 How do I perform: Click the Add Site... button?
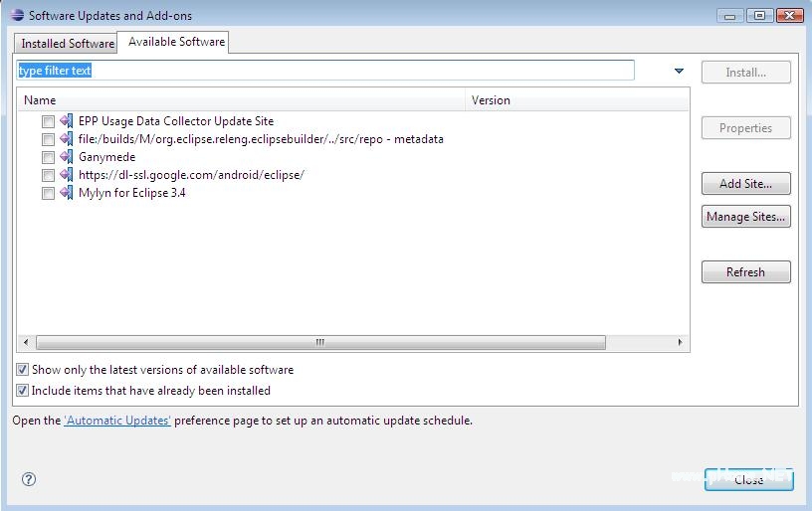[x=745, y=184]
